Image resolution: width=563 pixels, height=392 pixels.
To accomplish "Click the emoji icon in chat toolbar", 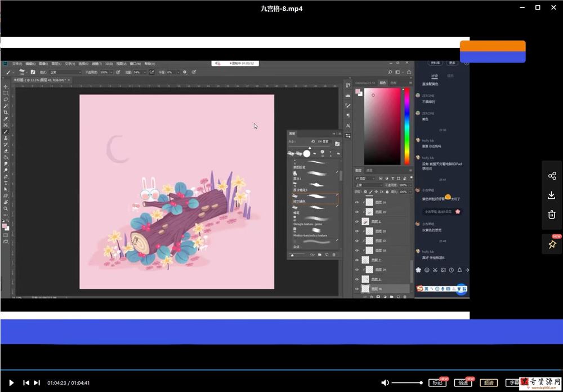I will click(427, 270).
